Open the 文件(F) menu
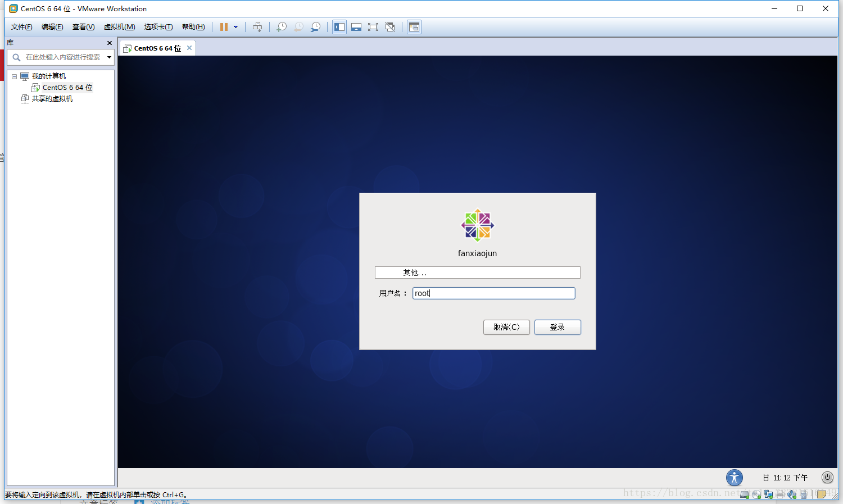Image resolution: width=843 pixels, height=504 pixels. tap(22, 27)
